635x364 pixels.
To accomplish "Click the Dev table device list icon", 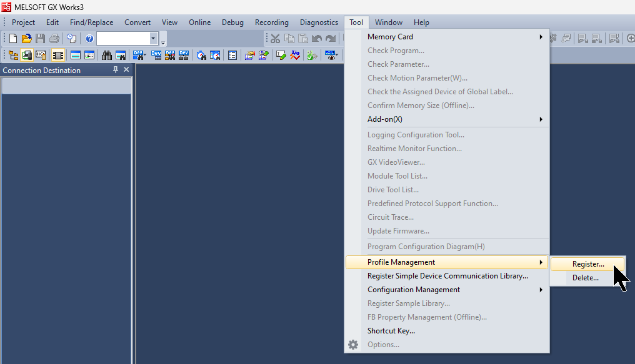I will click(156, 55).
